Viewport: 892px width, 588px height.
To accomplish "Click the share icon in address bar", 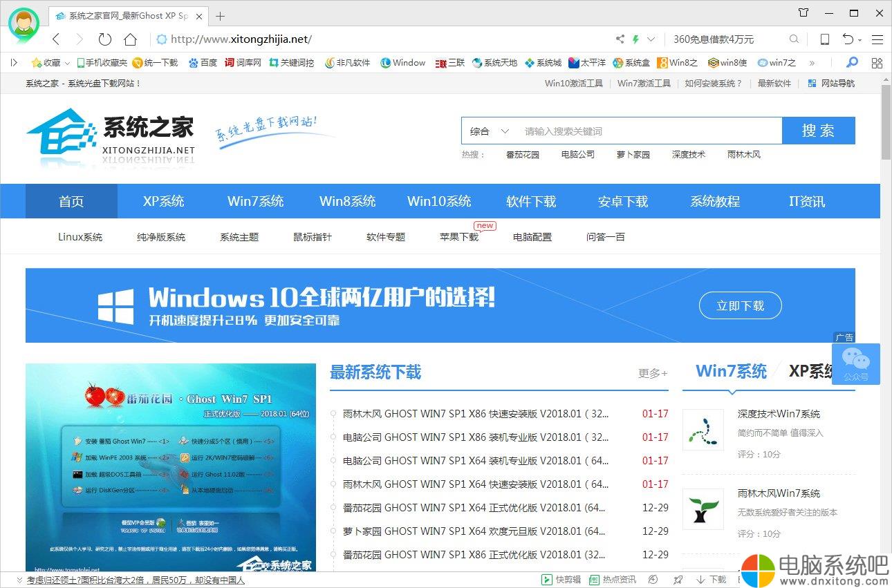I will (x=620, y=39).
